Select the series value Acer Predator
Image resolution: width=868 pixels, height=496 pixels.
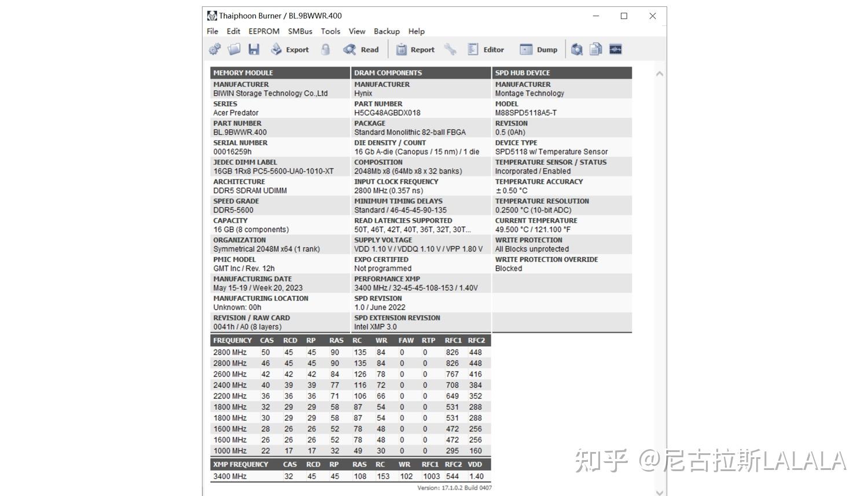236,113
